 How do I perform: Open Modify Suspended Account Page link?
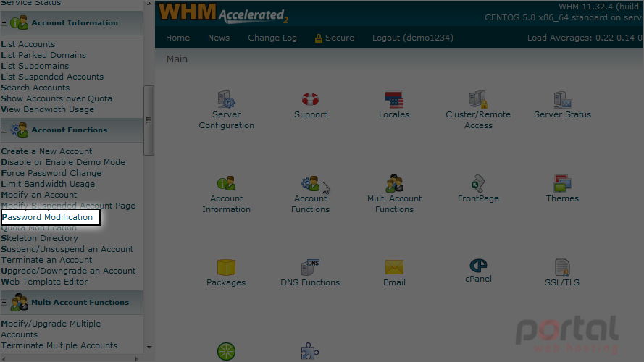tap(68, 206)
